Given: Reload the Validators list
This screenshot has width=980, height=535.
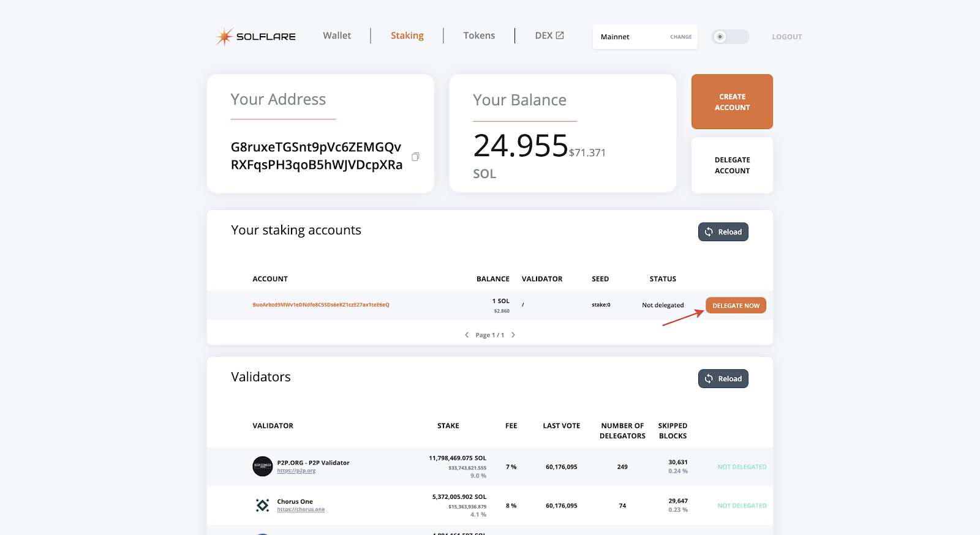Looking at the screenshot, I should point(723,379).
